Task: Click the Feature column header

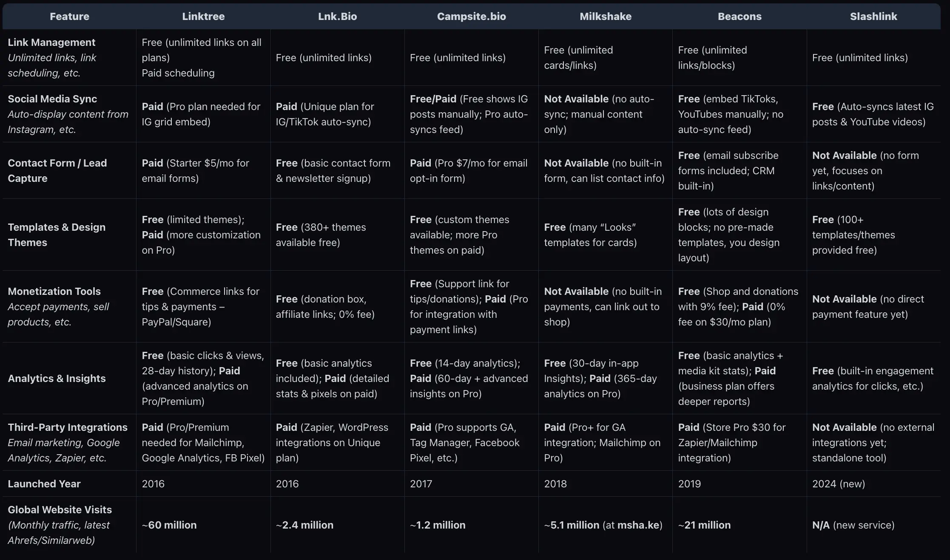Action: pos(69,17)
